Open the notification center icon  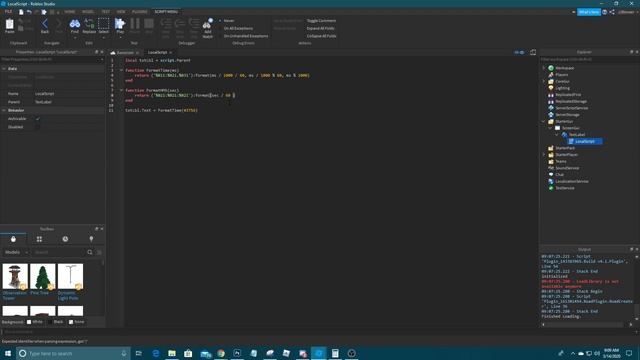pos(629,353)
